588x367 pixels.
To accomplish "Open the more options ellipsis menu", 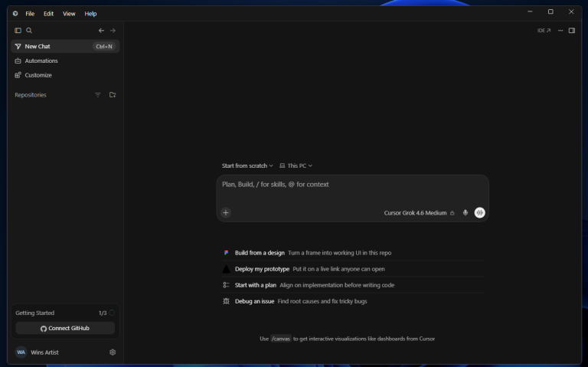I will [560, 31].
